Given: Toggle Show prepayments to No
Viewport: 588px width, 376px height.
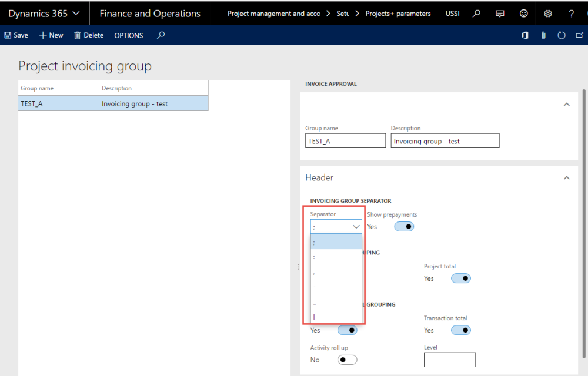Looking at the screenshot, I should (x=404, y=226).
